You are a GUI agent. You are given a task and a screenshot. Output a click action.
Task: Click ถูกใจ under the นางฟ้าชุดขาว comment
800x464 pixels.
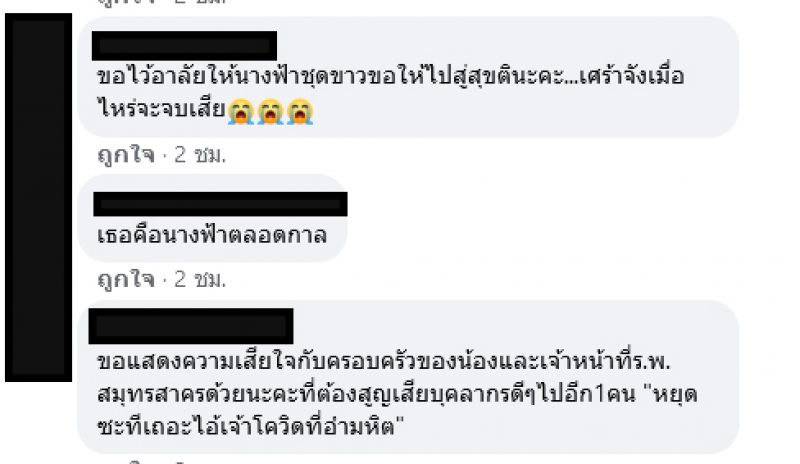(126, 155)
